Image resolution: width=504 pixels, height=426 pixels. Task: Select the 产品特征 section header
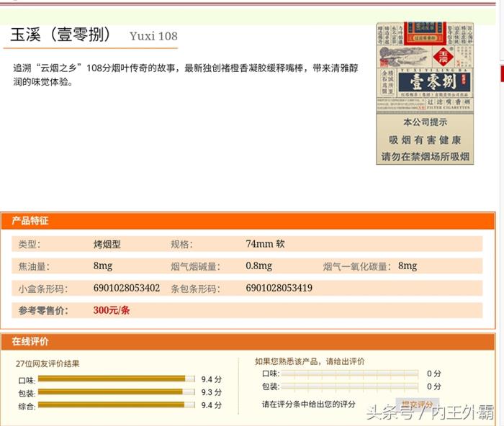[x=30, y=221]
